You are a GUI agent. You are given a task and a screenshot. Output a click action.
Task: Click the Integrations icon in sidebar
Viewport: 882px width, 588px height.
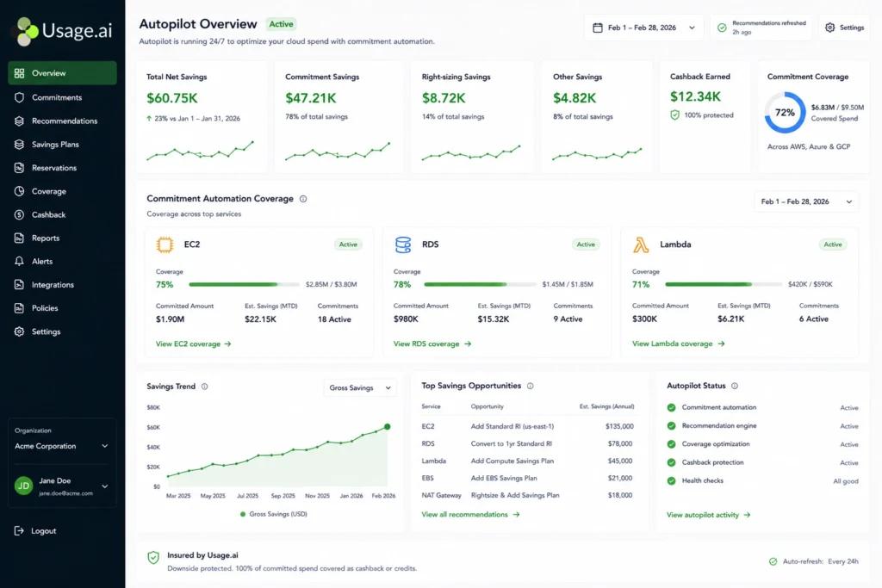pyautogui.click(x=19, y=285)
